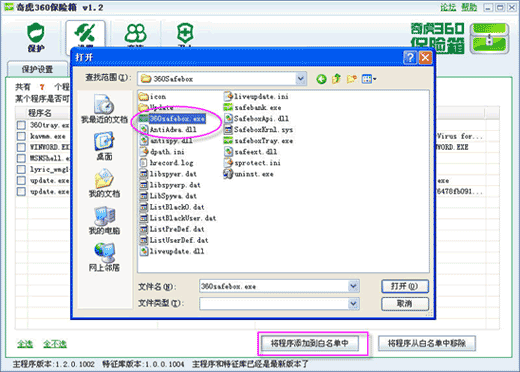
Task: Select libspyerp.dat file
Action: pyautogui.click(x=170, y=185)
